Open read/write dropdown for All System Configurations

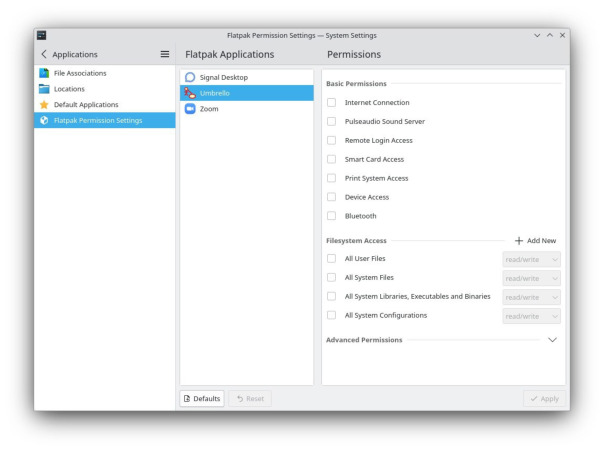pos(532,316)
